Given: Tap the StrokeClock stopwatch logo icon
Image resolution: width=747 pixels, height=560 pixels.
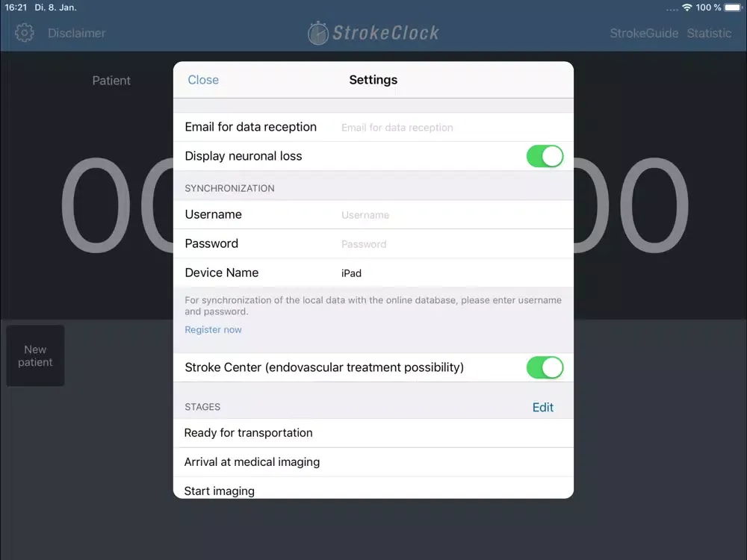Looking at the screenshot, I should coord(319,34).
